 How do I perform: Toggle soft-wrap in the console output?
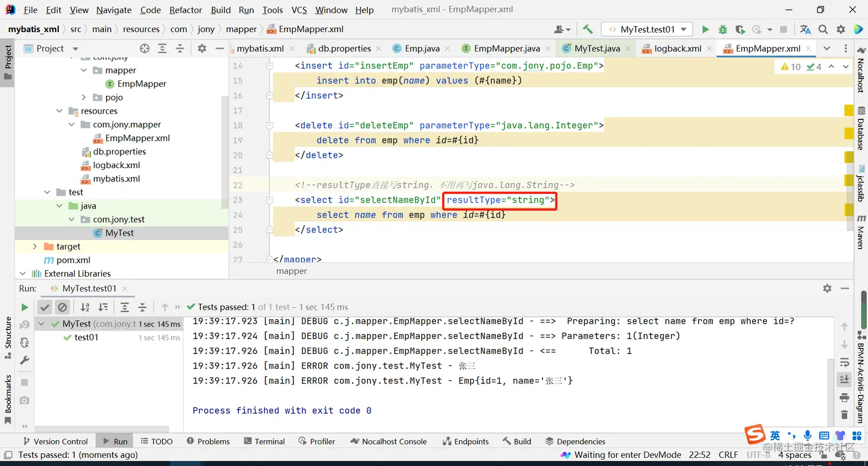click(x=844, y=362)
